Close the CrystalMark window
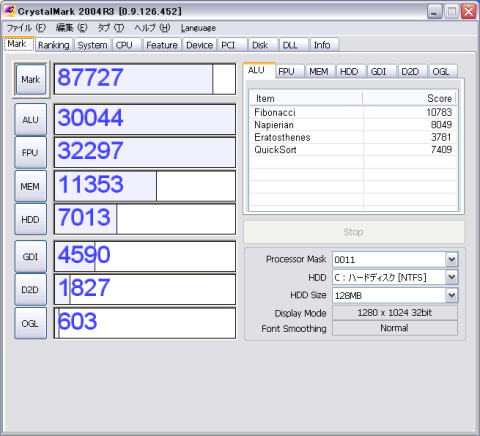 [469, 12]
